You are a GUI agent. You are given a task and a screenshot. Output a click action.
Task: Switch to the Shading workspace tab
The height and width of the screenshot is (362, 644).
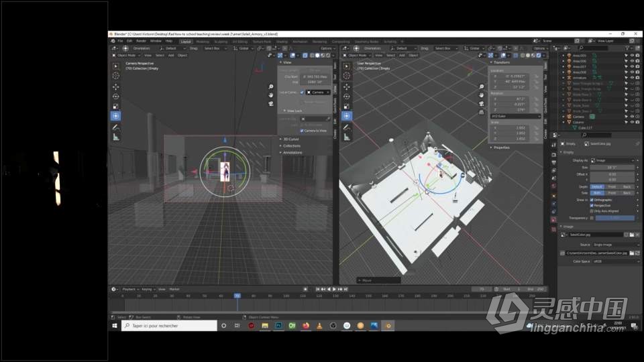pos(282,42)
